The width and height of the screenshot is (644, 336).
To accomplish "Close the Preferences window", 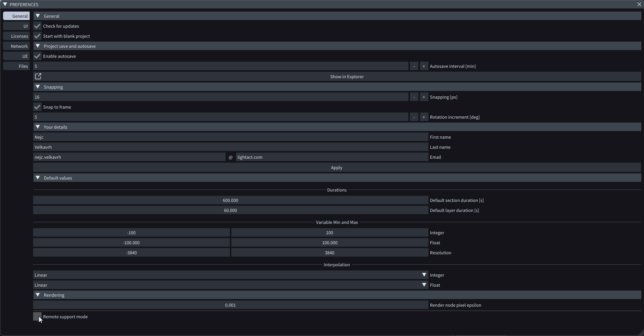I will point(639,4).
